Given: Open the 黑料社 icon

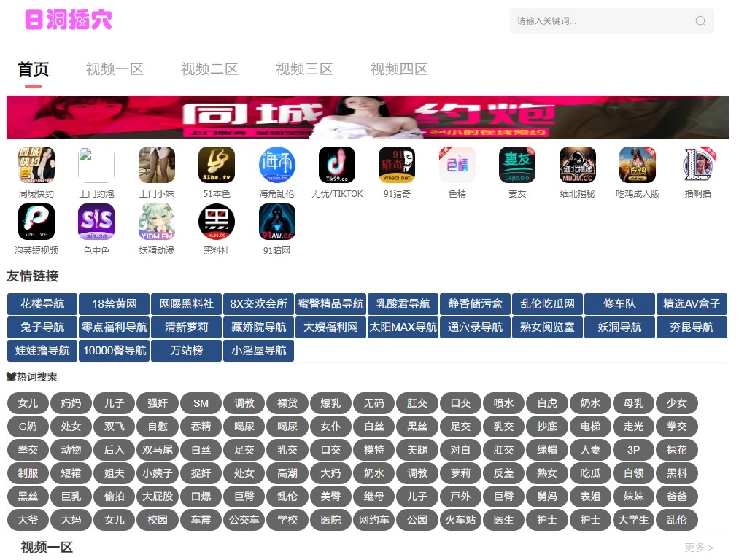Looking at the screenshot, I should click(217, 222).
